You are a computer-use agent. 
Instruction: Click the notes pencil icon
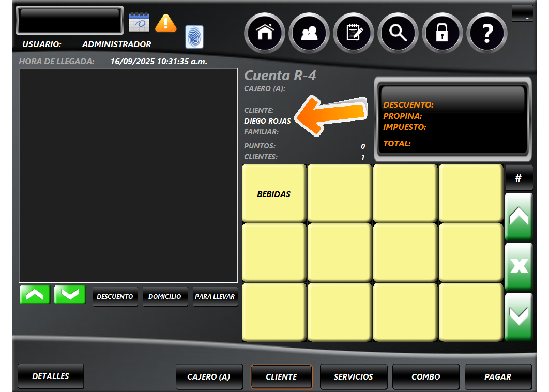coord(354,33)
